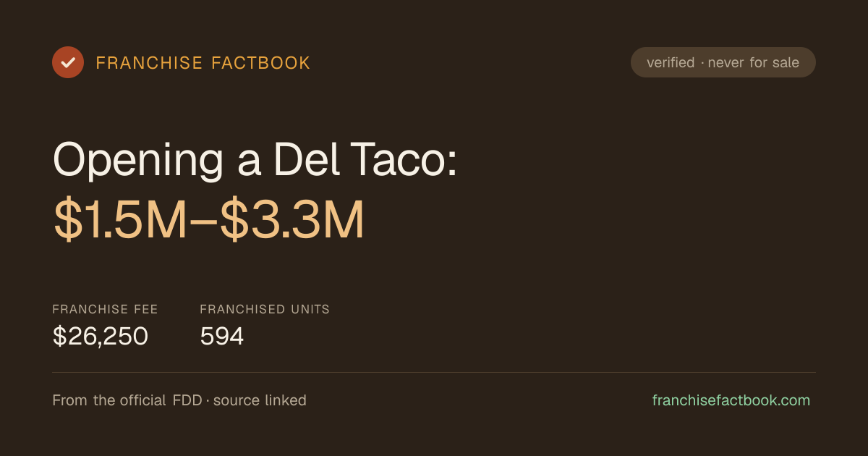This screenshot has height=456, width=868.
Task: Click the official FDD source linked text
Action: tap(179, 400)
